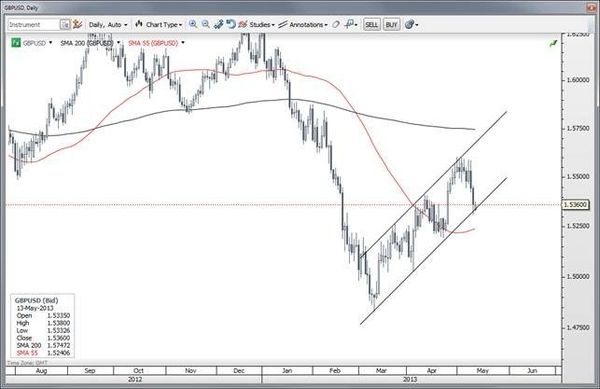
Task: Click the green arrow icon at chart corner
Action: [x=553, y=44]
